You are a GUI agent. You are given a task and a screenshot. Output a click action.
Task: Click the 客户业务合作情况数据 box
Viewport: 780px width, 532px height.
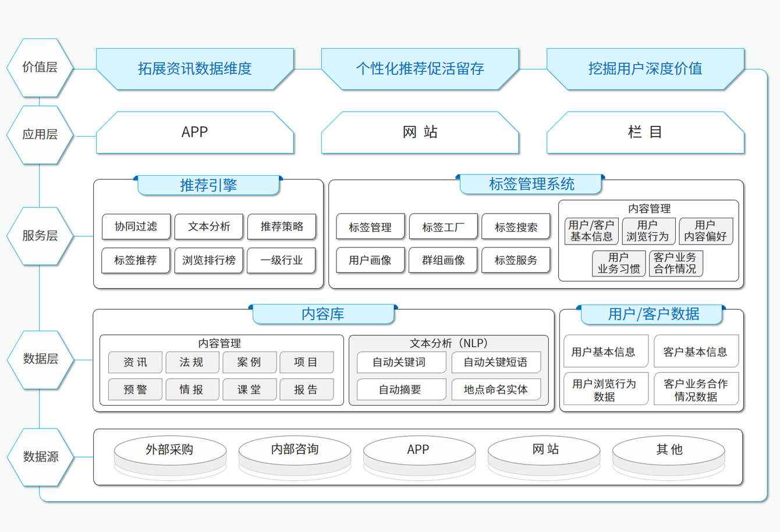point(696,389)
